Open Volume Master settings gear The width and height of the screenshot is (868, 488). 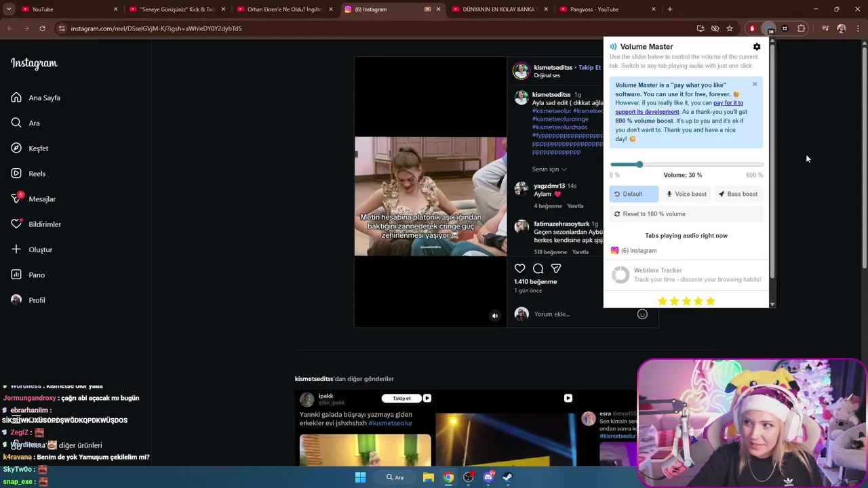tap(757, 47)
